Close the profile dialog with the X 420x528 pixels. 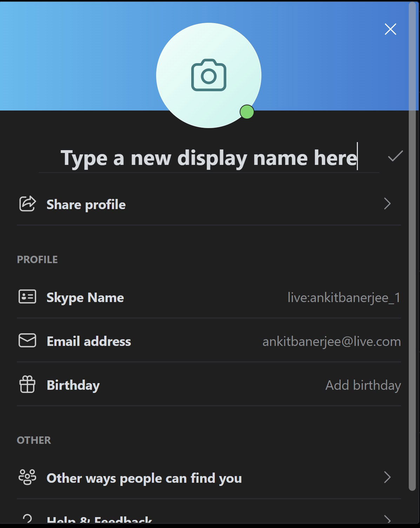390,29
